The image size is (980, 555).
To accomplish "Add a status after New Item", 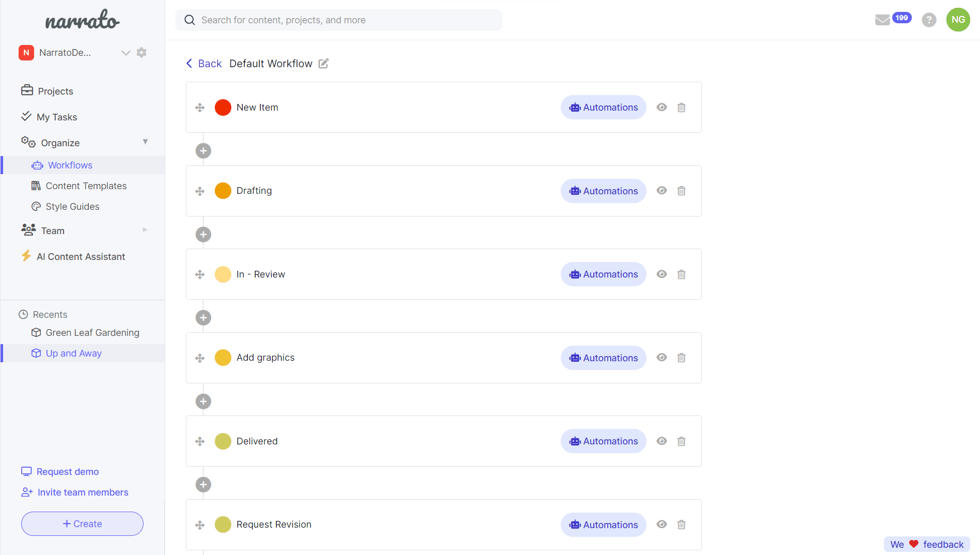I will click(x=203, y=151).
